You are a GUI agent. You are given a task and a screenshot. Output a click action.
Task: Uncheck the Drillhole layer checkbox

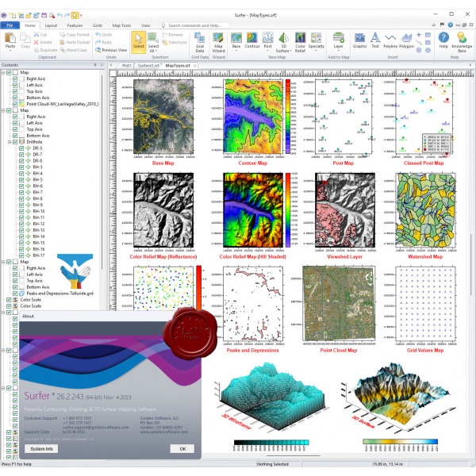tap(15, 142)
